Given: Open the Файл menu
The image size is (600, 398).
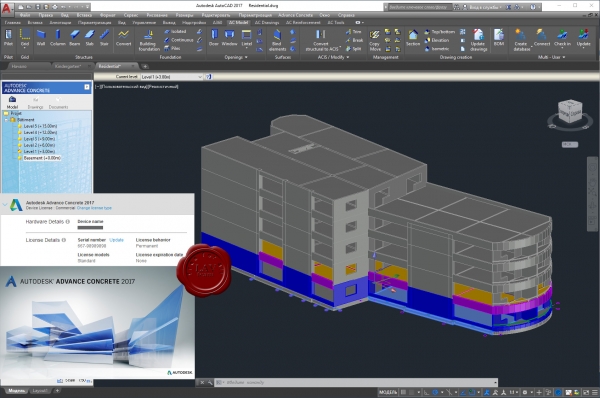Looking at the screenshot, I should click(x=25, y=15).
